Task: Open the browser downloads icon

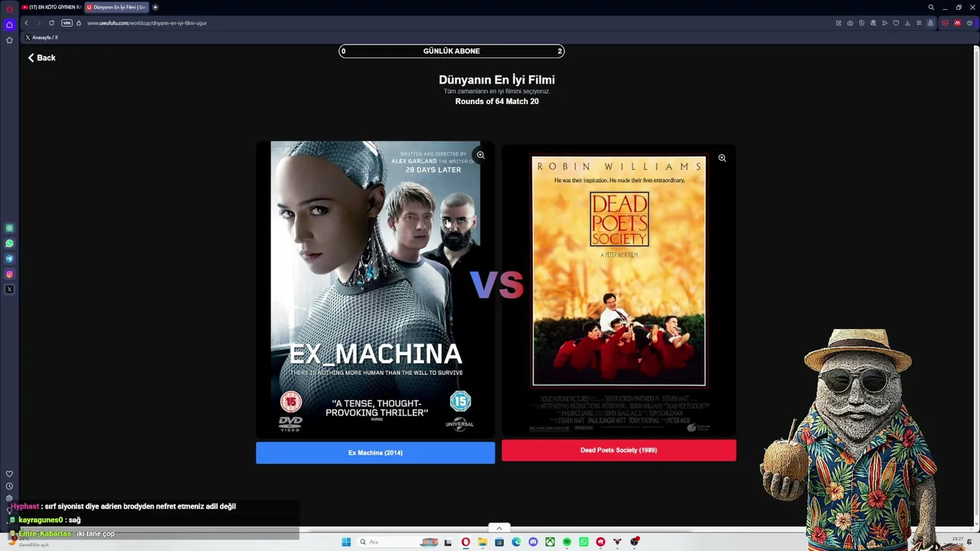Action: click(x=907, y=23)
